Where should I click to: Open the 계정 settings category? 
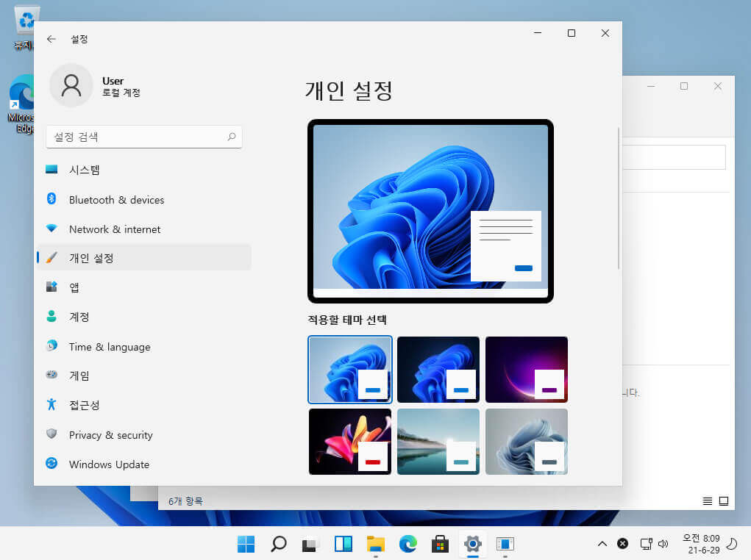pyautogui.click(x=143, y=317)
